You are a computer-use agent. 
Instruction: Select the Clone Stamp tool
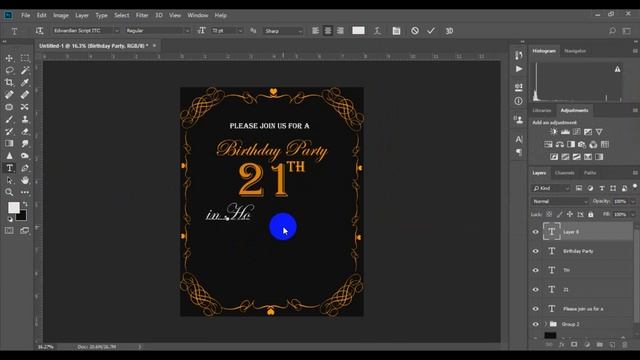coord(25,119)
